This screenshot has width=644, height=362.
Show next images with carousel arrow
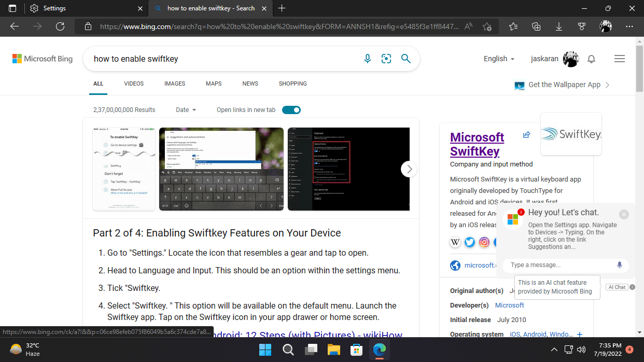[409, 169]
